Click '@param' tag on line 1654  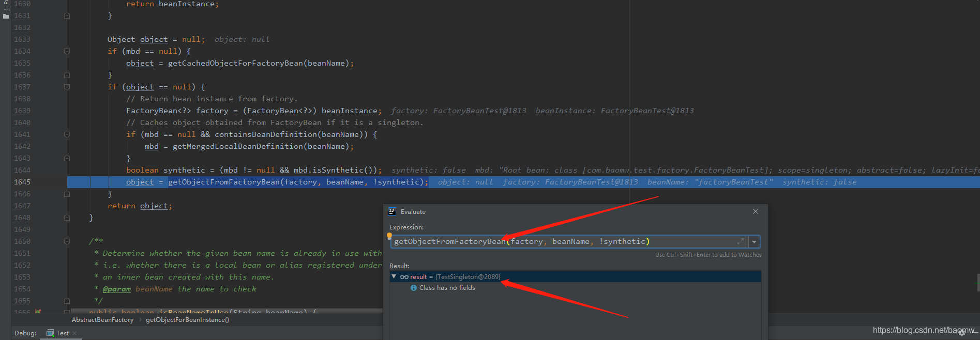pos(116,289)
